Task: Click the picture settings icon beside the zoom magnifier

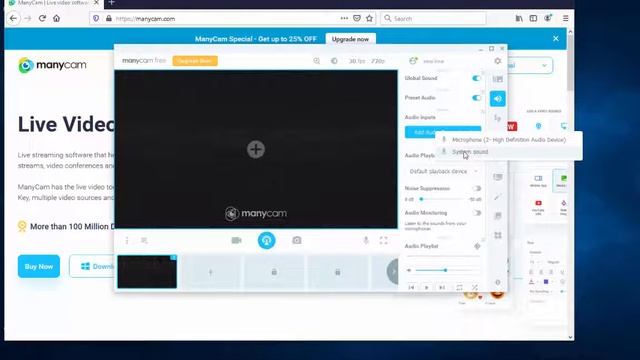Action: click(334, 61)
